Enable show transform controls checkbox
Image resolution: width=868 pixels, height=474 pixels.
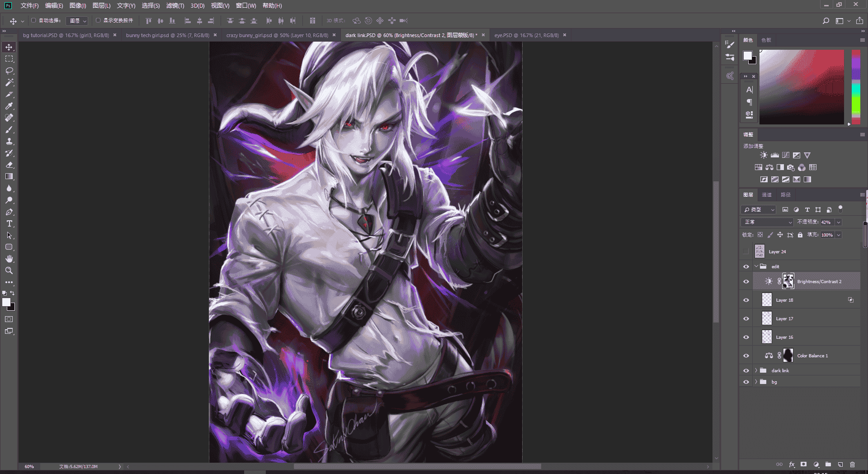point(98,20)
